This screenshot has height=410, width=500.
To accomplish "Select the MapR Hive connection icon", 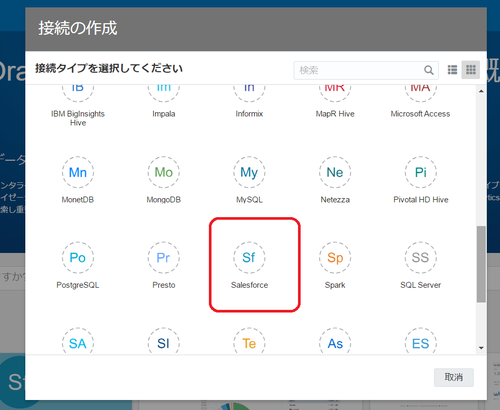I will pyautogui.click(x=335, y=93).
